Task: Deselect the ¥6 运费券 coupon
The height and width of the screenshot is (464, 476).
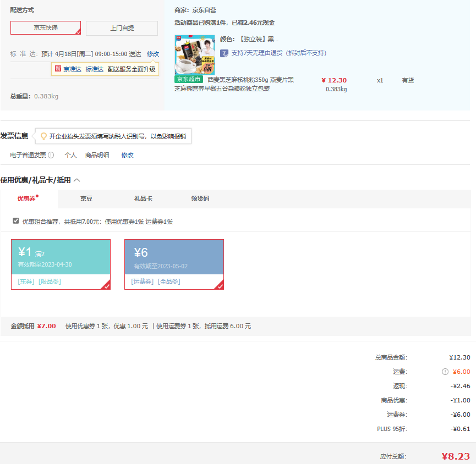Action: (174, 264)
